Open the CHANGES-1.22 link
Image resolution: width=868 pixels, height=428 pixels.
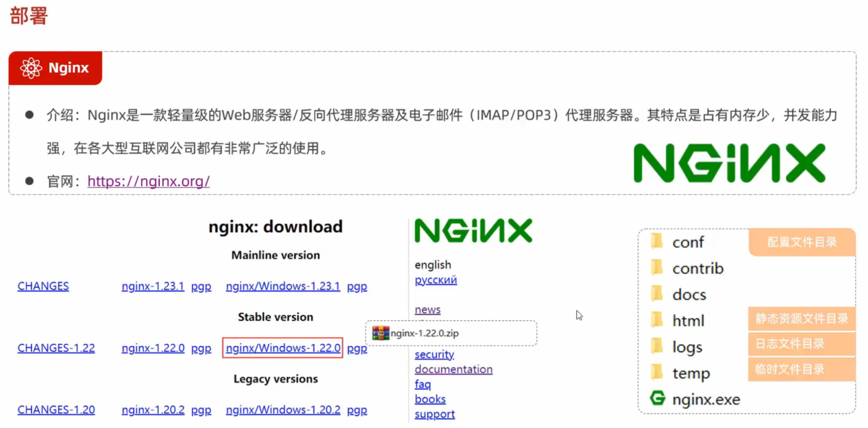56,348
